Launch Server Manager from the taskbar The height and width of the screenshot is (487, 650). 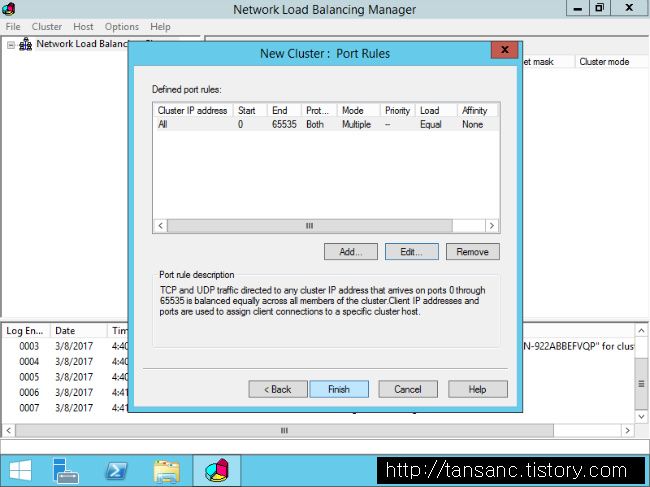pyautogui.click(x=65, y=471)
